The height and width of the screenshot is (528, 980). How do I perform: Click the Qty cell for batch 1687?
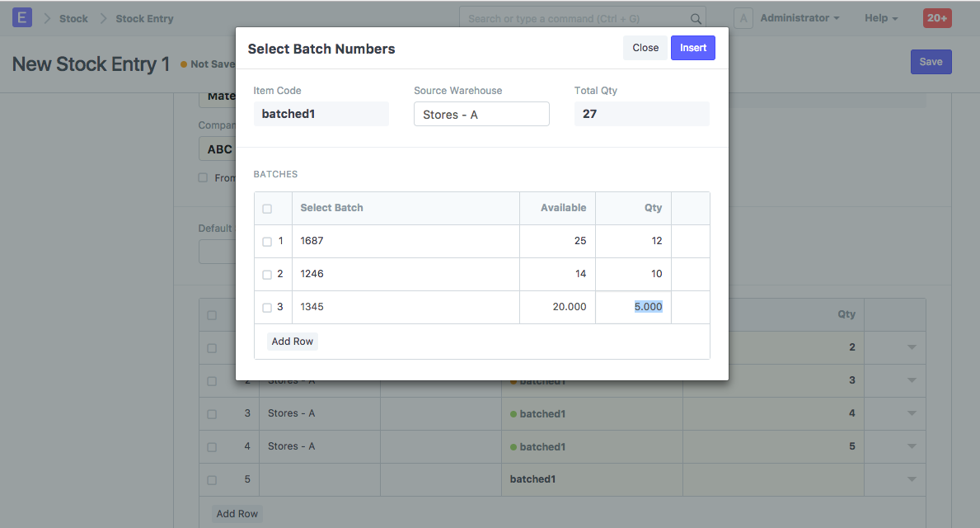pos(633,241)
